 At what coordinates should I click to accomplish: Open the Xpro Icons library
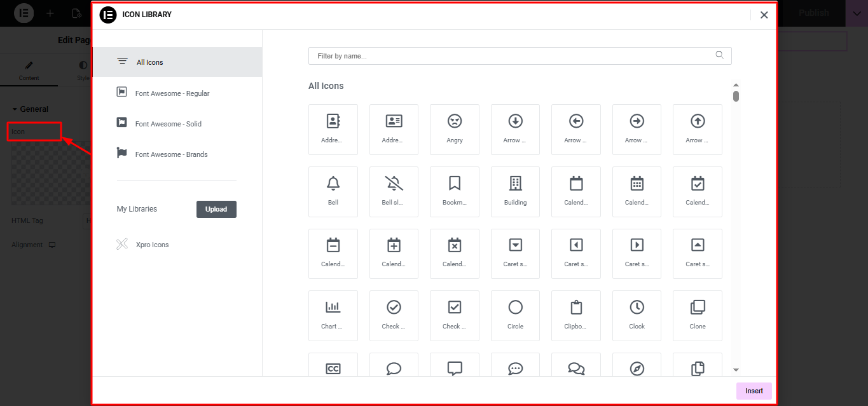point(152,245)
